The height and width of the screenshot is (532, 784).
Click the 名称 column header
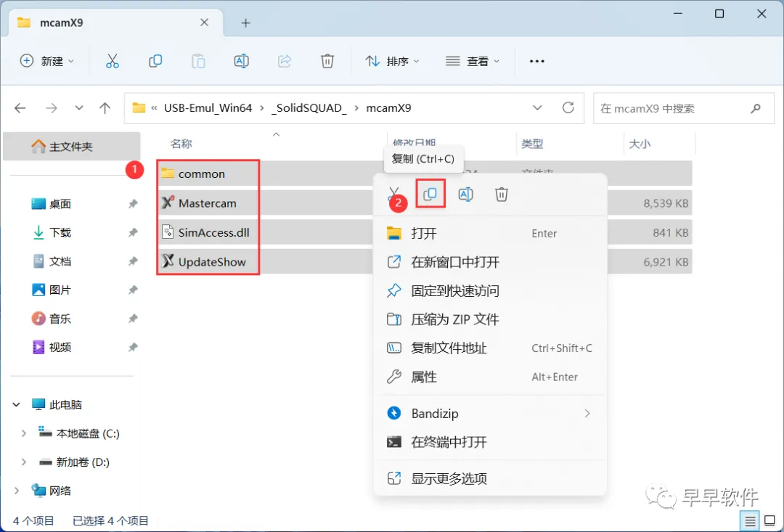[x=181, y=144]
